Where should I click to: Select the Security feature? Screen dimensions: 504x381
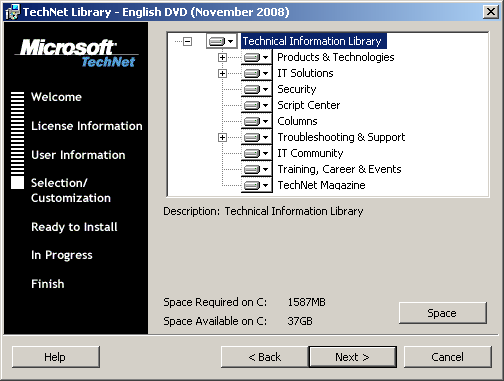(x=297, y=89)
